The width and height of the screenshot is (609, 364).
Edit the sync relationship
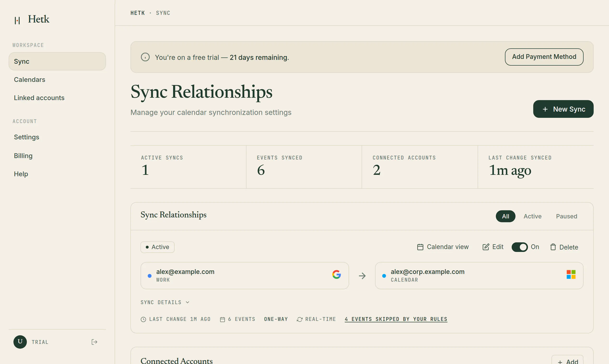[x=493, y=247]
